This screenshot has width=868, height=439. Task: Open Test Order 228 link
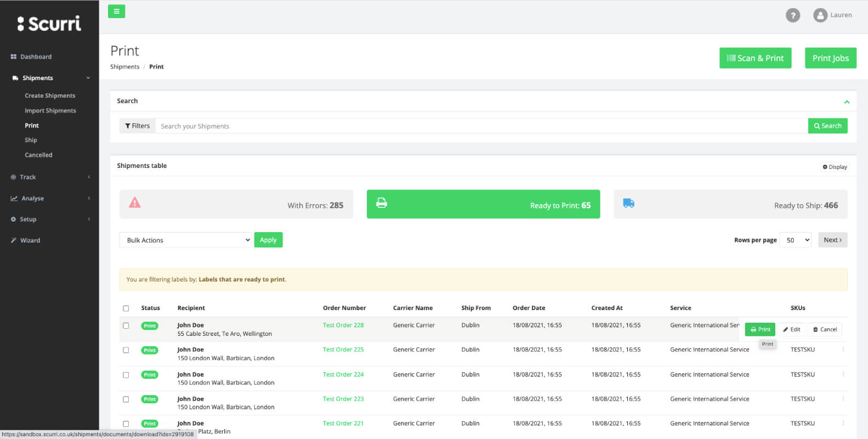[343, 325]
